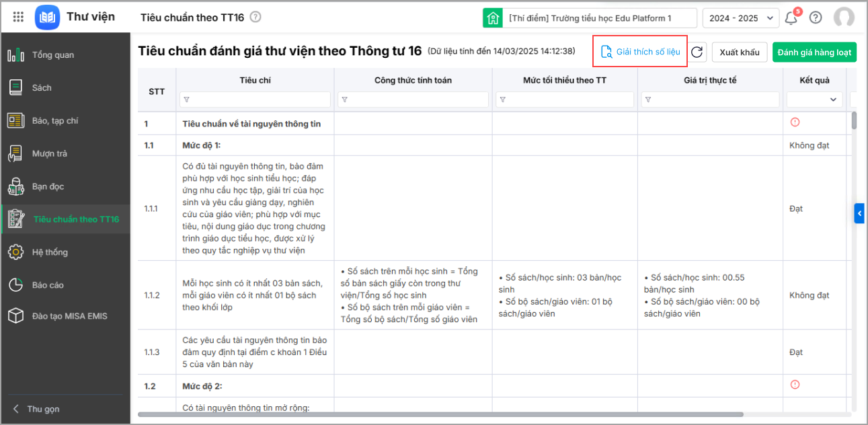Expand the blue side panel arrow

(x=859, y=213)
